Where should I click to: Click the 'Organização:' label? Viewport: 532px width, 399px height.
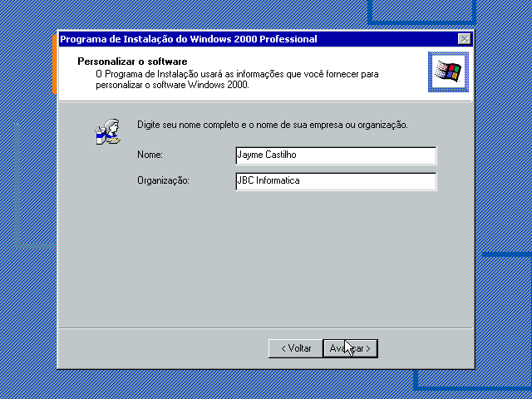(164, 180)
